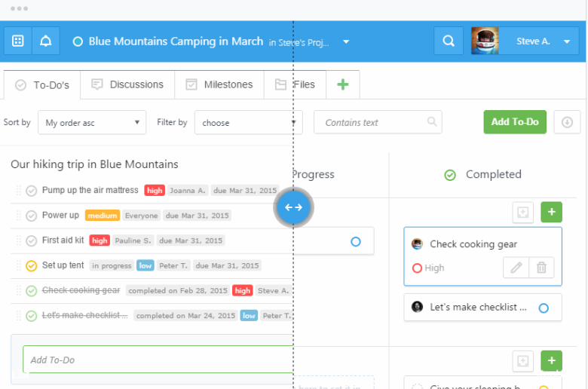This screenshot has height=389, width=588.
Task: Open the Sort by 'My order asc' dropdown
Action: tap(92, 122)
